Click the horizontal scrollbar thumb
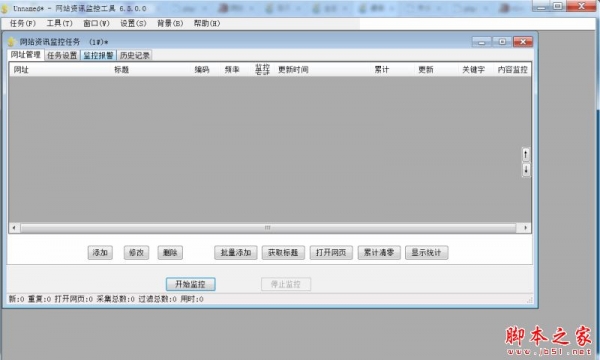 tap(268, 228)
